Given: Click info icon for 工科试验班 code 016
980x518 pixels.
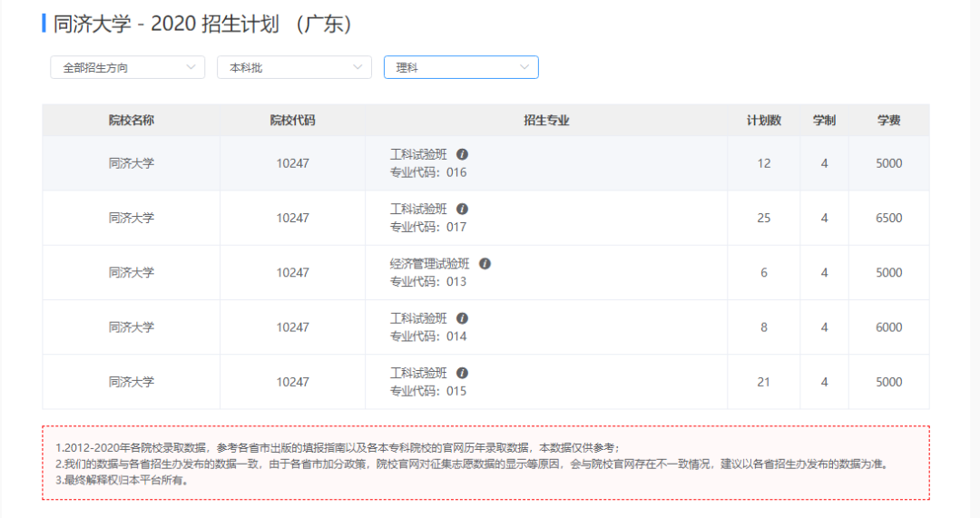Looking at the screenshot, I should 462,154.
